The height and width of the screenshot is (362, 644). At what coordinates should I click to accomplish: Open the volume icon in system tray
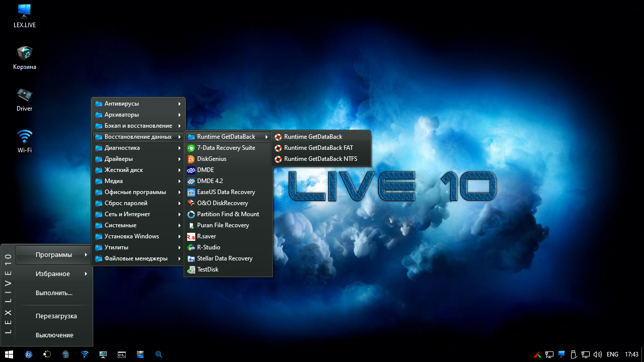point(598,354)
